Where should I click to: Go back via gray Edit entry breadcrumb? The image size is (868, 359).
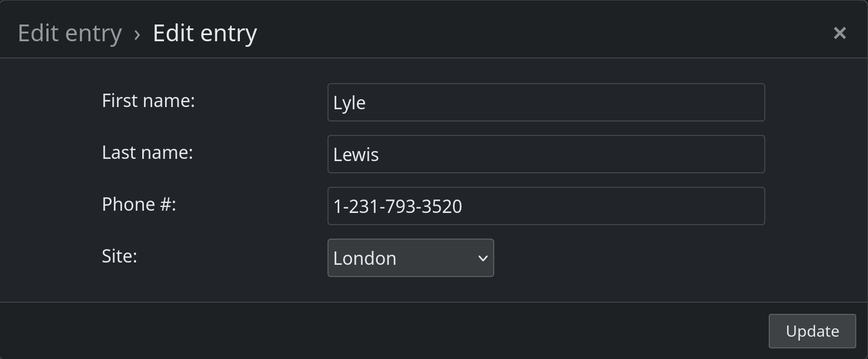(x=70, y=33)
